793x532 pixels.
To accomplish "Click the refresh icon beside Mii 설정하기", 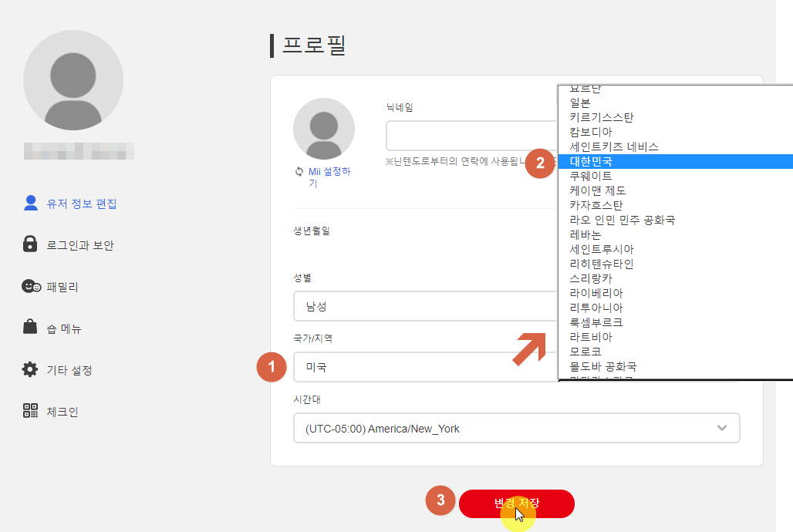I will [x=298, y=171].
